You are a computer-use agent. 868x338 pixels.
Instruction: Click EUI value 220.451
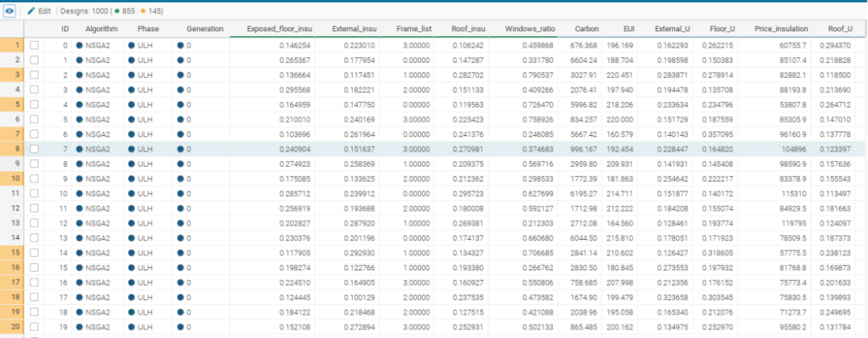[x=620, y=75]
